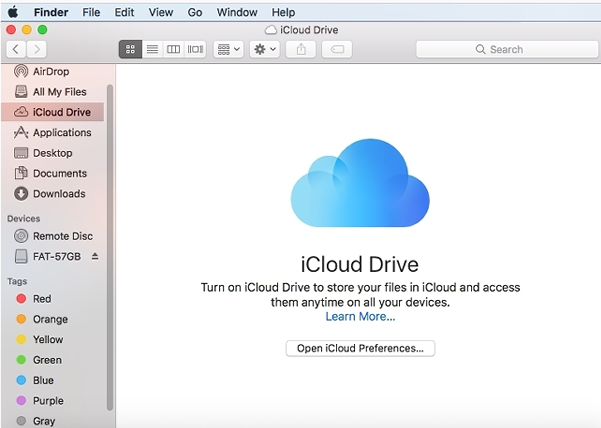
Task: Select the Purple tag
Action: 53,400
